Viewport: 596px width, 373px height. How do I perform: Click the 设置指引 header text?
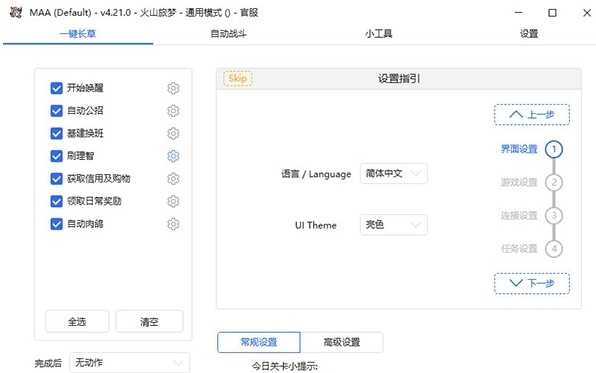399,79
